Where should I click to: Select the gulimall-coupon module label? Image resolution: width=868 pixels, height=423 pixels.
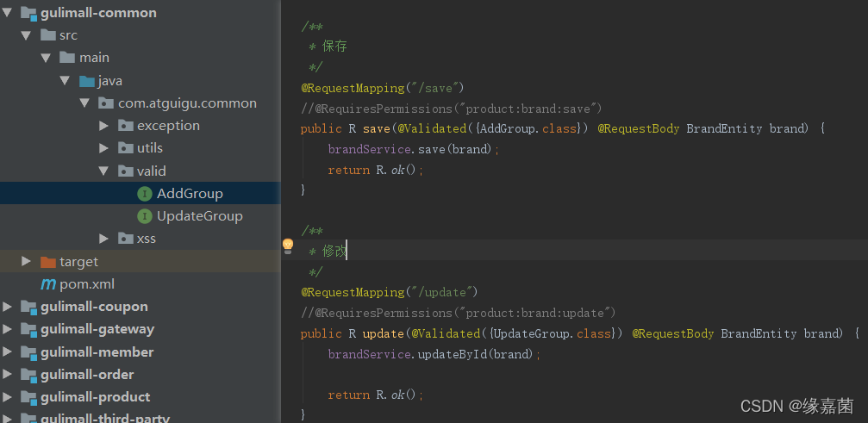[94, 307]
